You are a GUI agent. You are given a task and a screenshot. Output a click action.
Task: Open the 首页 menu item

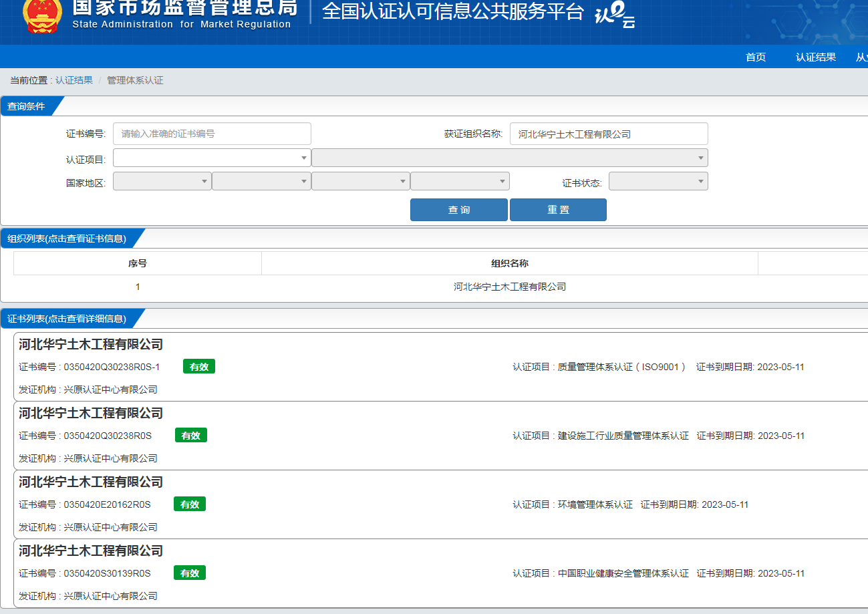[x=756, y=57]
